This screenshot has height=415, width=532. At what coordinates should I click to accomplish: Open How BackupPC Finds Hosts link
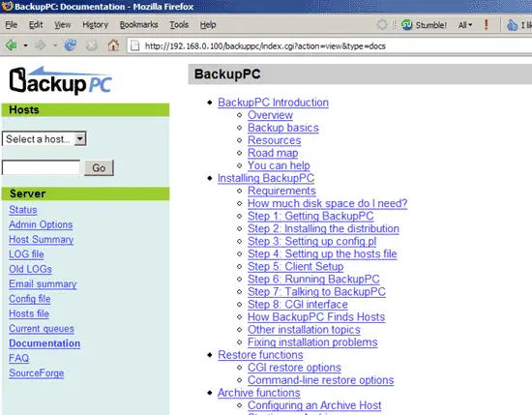click(x=316, y=317)
